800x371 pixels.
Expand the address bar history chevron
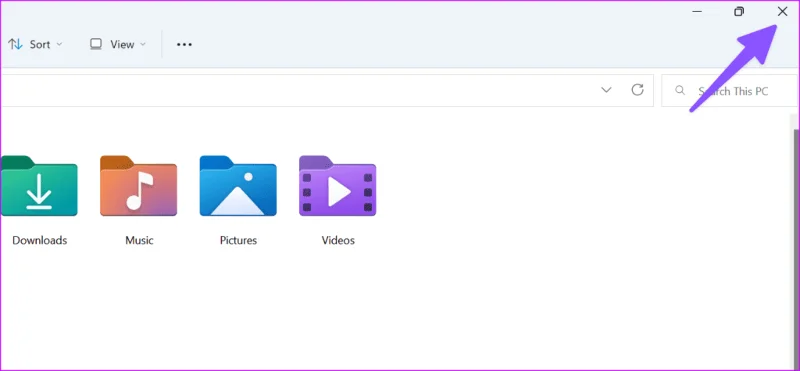click(606, 90)
